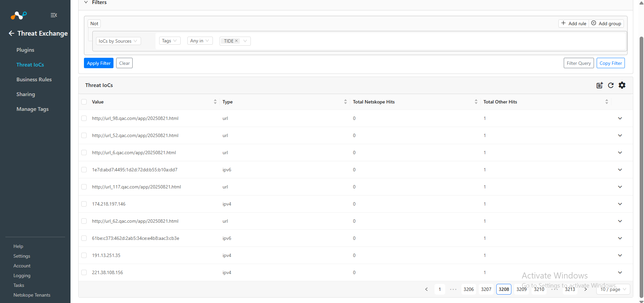
Task: Select checkbox for 174.218.197.146 row
Action: click(x=84, y=204)
